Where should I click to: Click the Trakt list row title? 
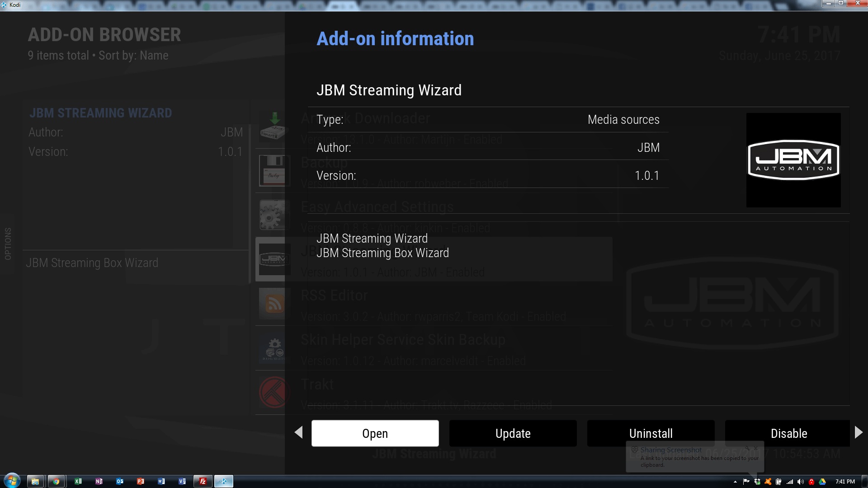[317, 385]
